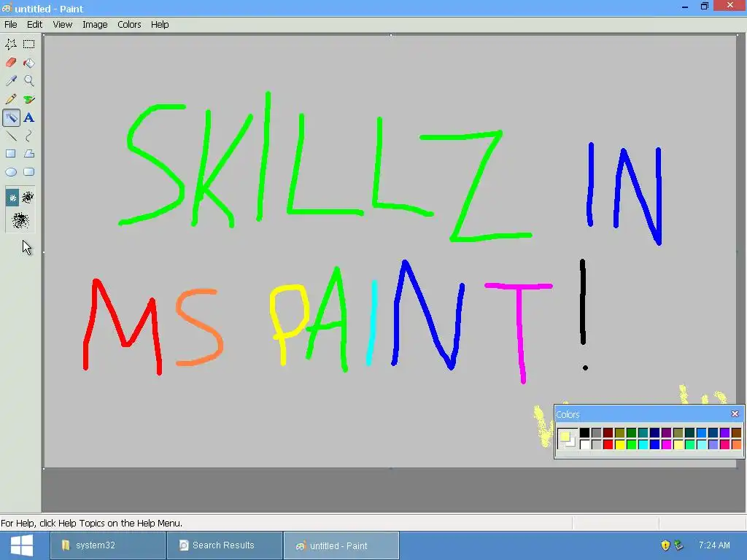Pick the Ellipse tool
The height and width of the screenshot is (560, 747).
(x=11, y=172)
